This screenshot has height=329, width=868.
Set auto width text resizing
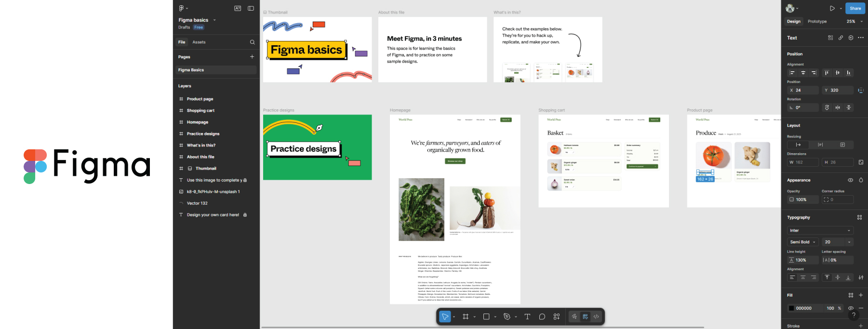798,145
